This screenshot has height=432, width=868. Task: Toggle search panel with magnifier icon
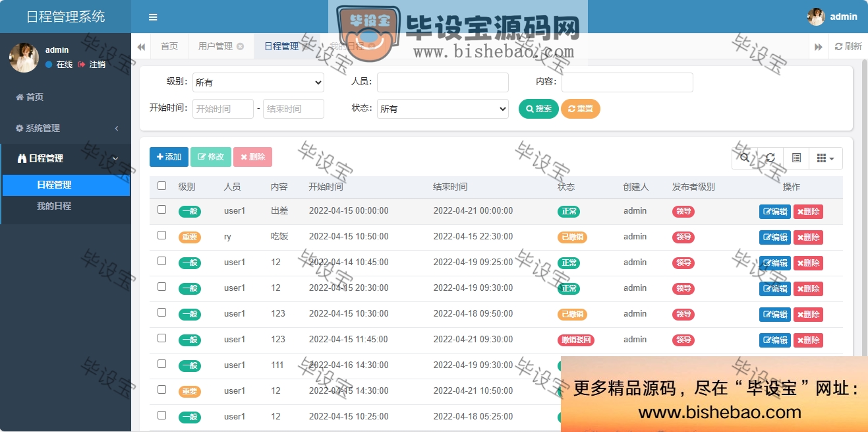[x=744, y=158]
